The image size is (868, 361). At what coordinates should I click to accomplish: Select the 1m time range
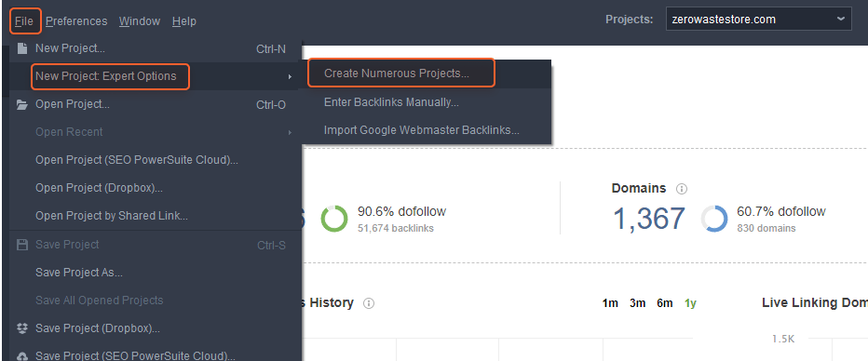[x=610, y=303]
